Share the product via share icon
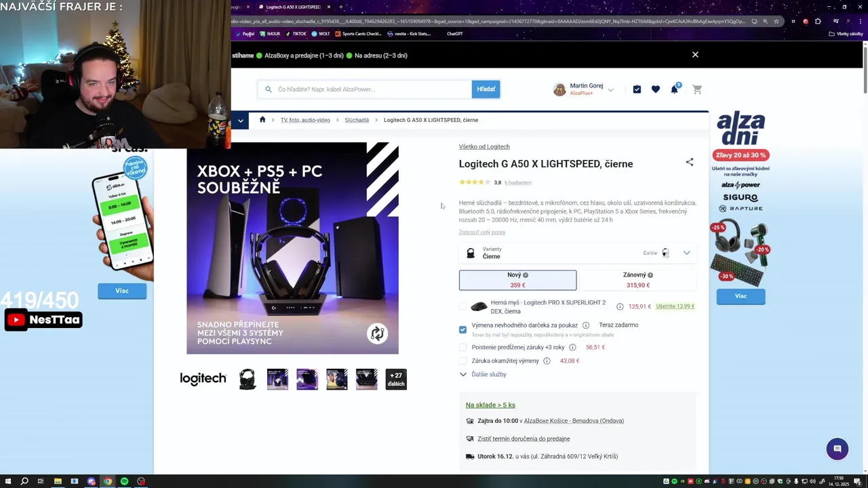Screen dimensions: 868x488 click(x=690, y=162)
